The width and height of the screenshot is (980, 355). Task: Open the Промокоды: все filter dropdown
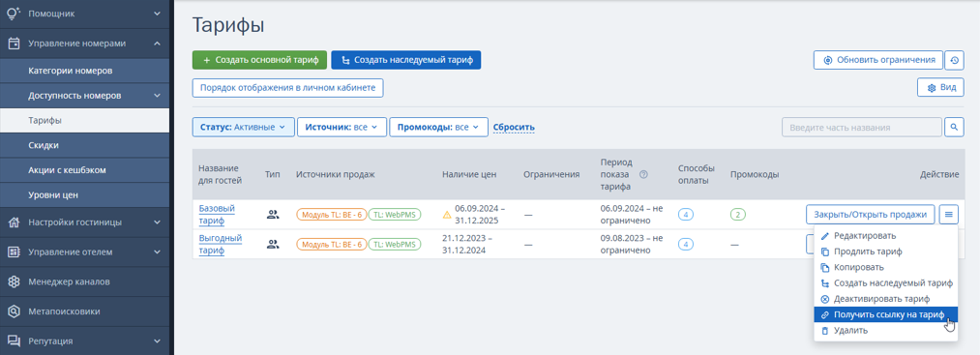(x=438, y=127)
